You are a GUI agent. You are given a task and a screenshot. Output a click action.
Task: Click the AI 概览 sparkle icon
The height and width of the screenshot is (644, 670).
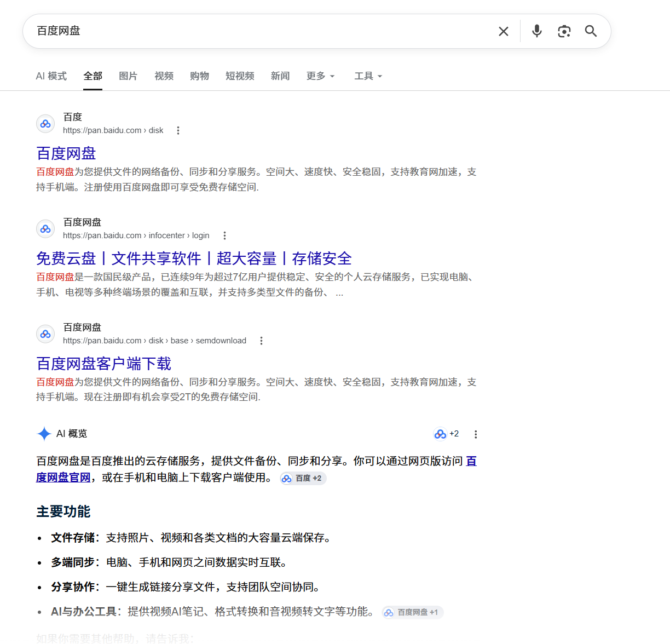(x=44, y=434)
